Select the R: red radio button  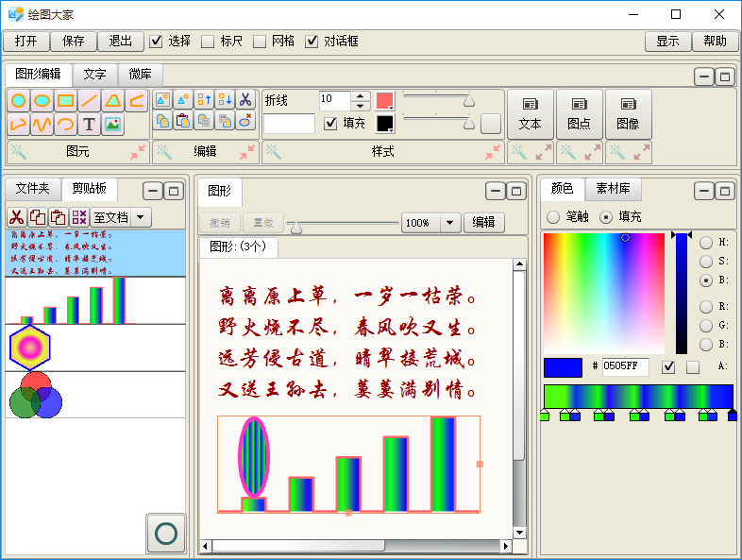point(706,307)
